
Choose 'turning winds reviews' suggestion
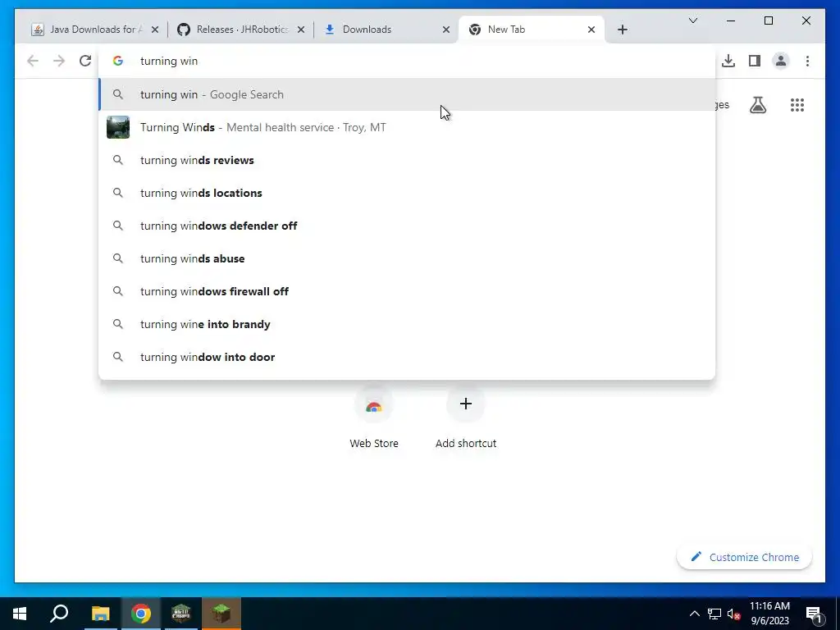click(x=407, y=160)
